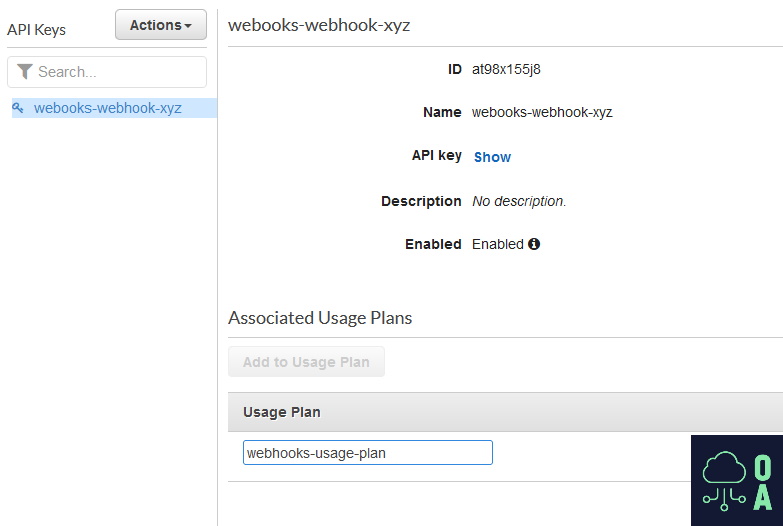Click the ID value at98x155j8
The image size is (783, 526).
[506, 69]
